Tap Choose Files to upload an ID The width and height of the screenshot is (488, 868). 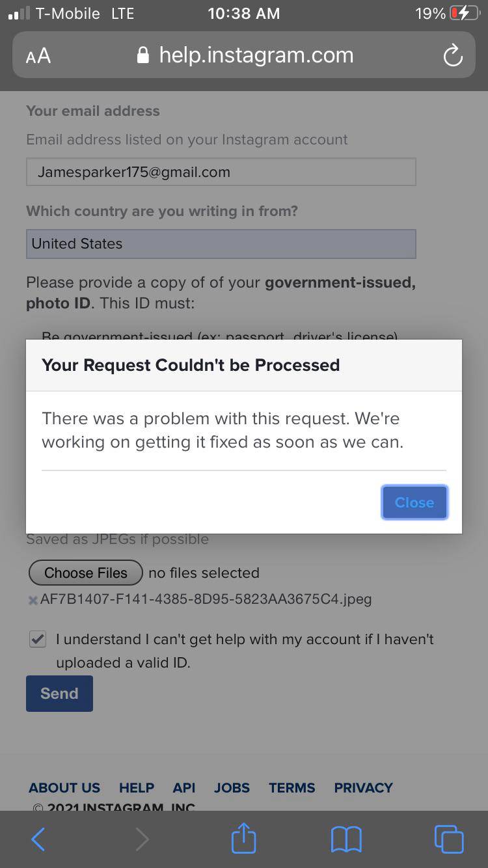point(85,573)
